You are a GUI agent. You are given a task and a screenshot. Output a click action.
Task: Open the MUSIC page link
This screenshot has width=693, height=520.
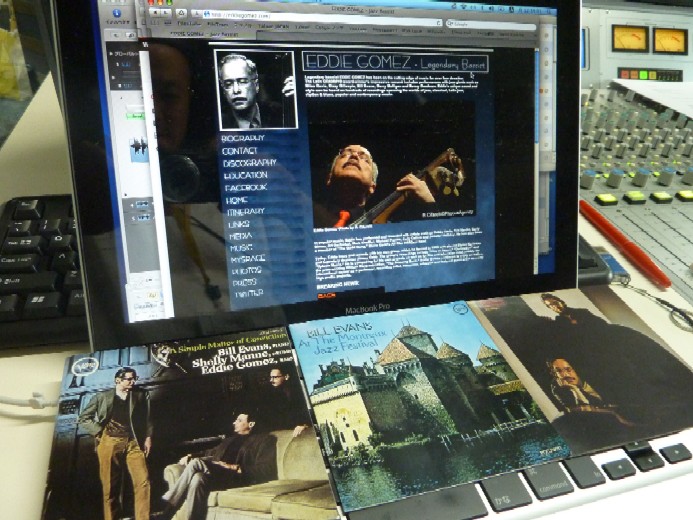point(241,248)
